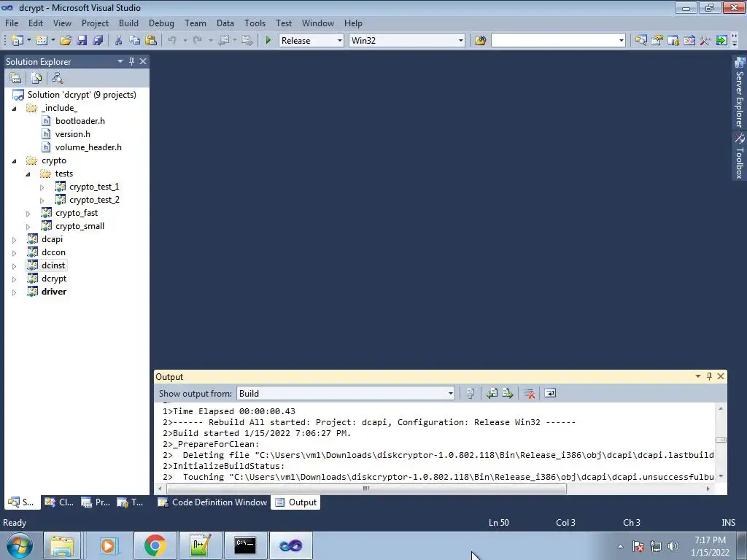This screenshot has height=560, width=747.
Task: Open the Windows Start menu
Action: tap(18, 545)
